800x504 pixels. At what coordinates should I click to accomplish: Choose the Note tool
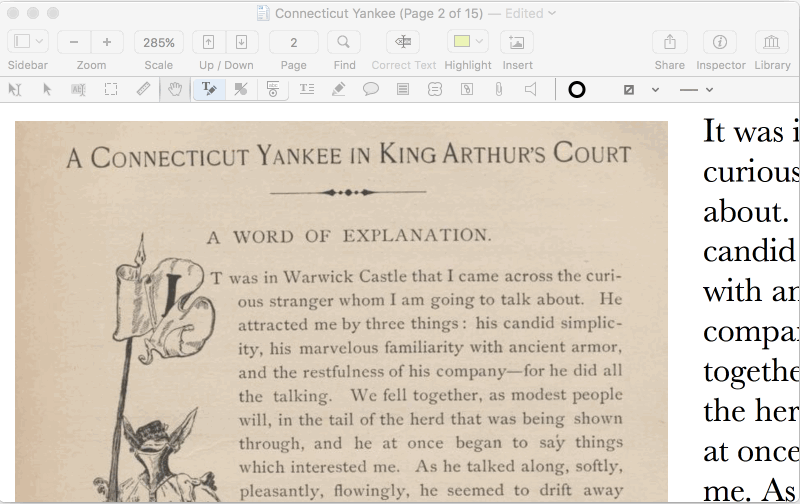click(x=403, y=90)
